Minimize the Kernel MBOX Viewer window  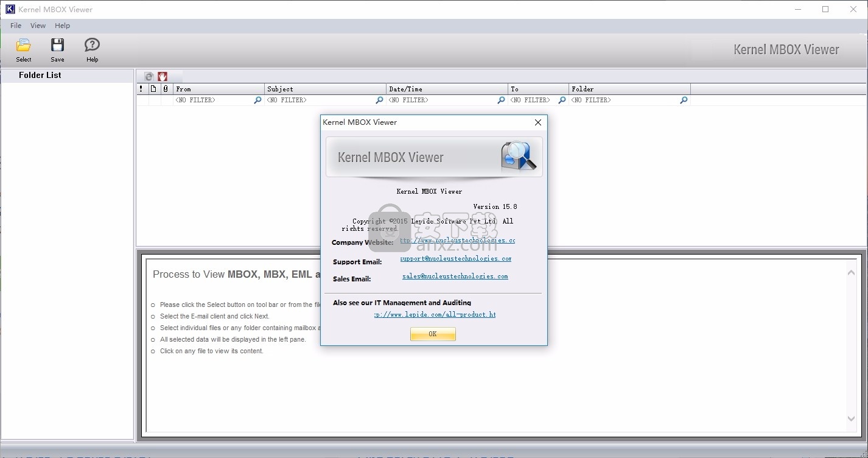point(797,9)
